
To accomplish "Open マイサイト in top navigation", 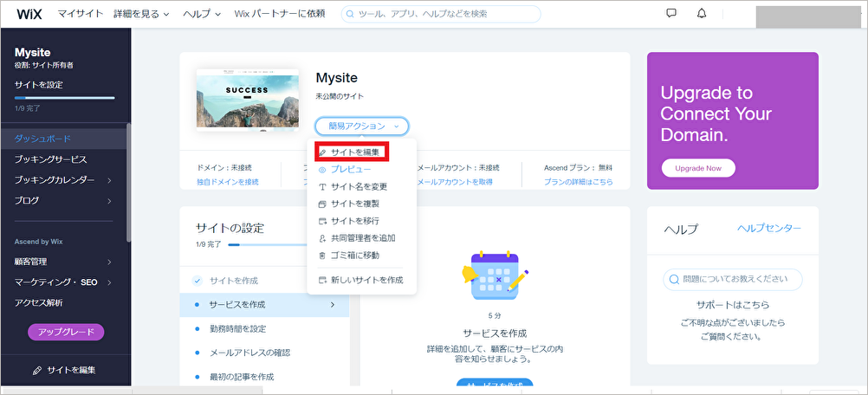I will click(81, 14).
